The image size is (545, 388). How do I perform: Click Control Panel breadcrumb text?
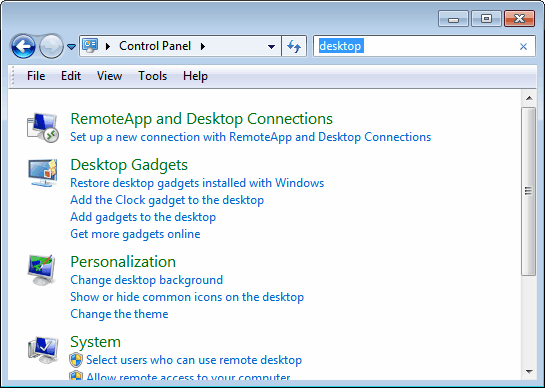(155, 46)
